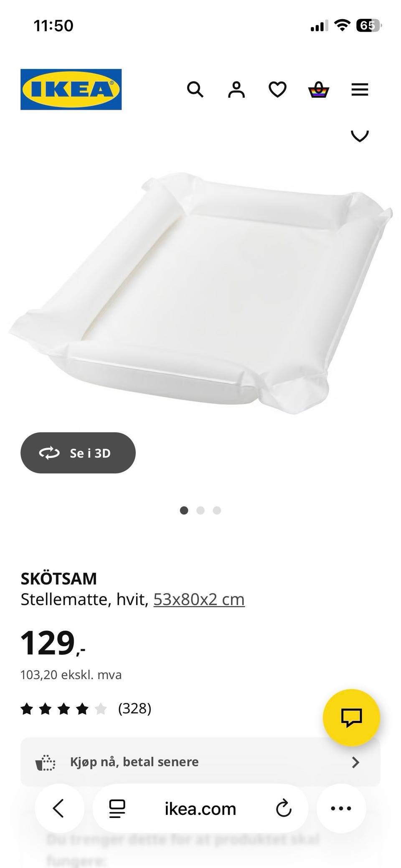Select the second image carousel dot
The height and width of the screenshot is (868, 401).
[x=200, y=510]
